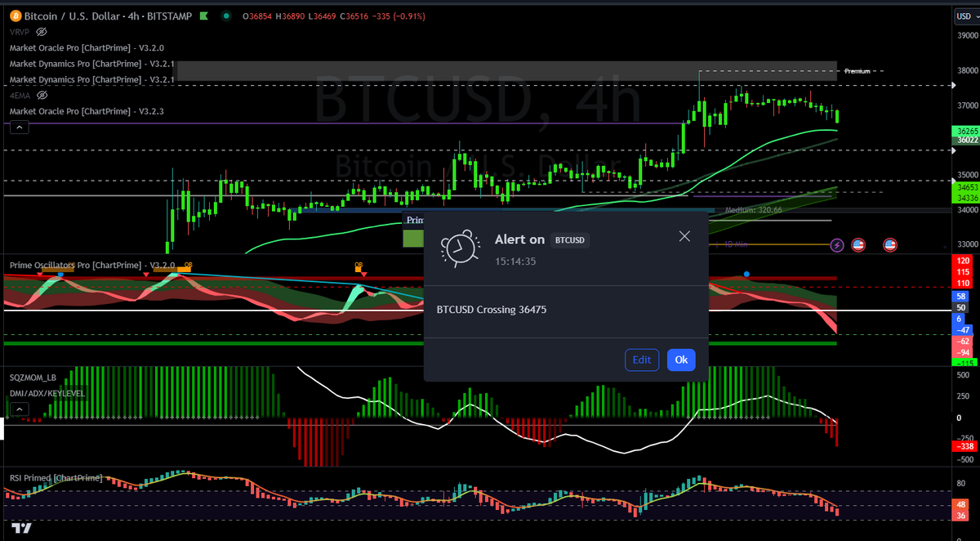Click the -47 oscillator value label
Screen dimensions: 980x541
point(962,329)
